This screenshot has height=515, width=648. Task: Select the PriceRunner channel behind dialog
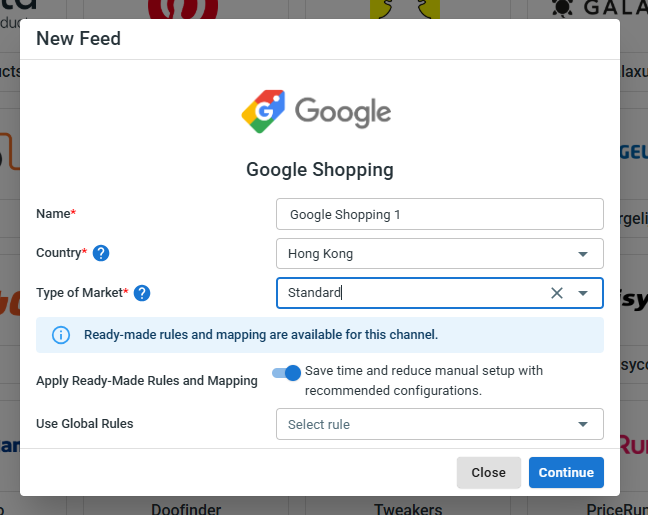[x=616, y=508]
